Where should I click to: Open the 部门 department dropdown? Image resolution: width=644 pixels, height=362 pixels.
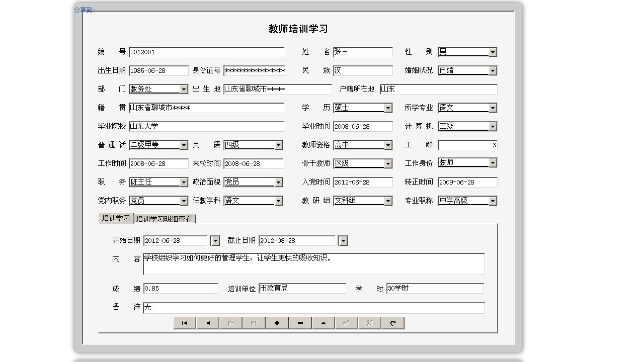(183, 89)
